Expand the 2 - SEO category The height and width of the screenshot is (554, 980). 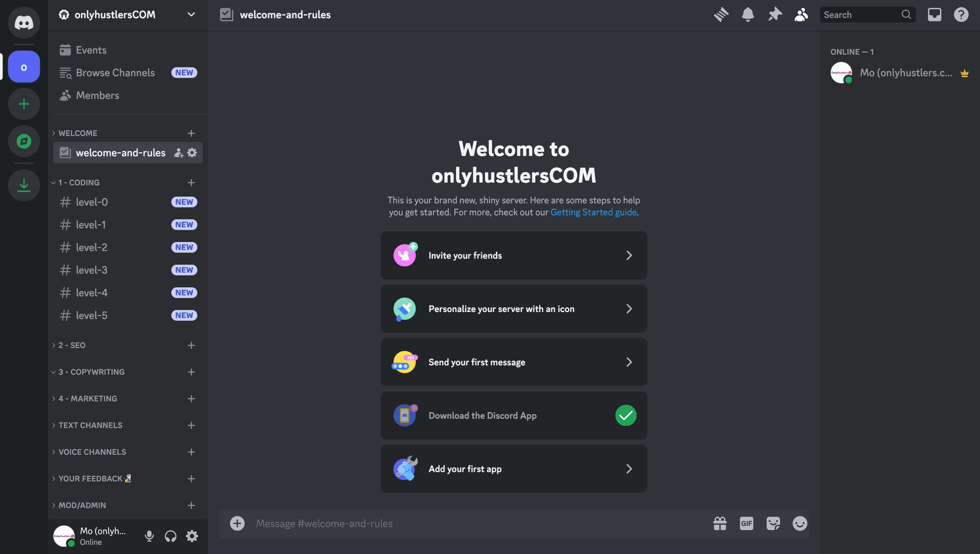(x=72, y=345)
